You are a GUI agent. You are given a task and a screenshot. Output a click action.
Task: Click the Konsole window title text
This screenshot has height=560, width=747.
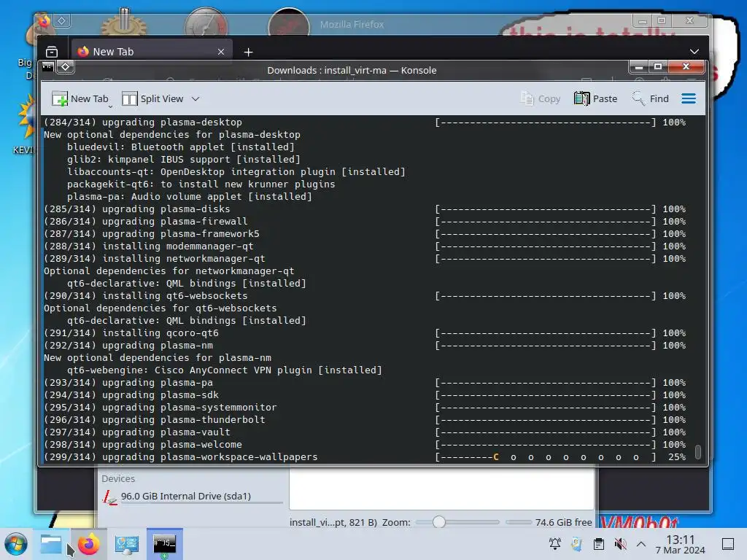[x=352, y=71]
